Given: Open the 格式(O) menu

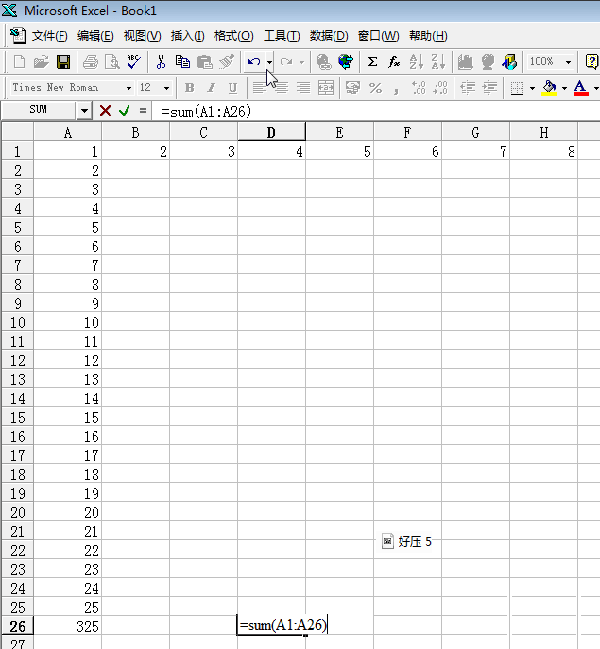Looking at the screenshot, I should [233, 36].
